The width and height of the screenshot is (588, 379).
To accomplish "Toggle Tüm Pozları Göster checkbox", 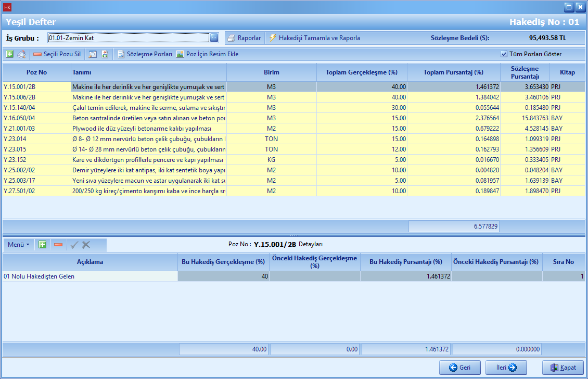I will (504, 54).
